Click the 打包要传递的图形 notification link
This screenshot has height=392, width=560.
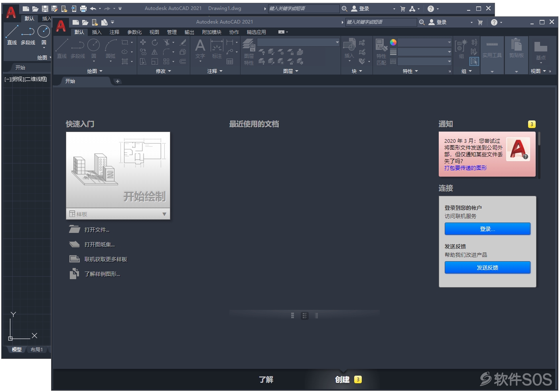[x=465, y=168]
